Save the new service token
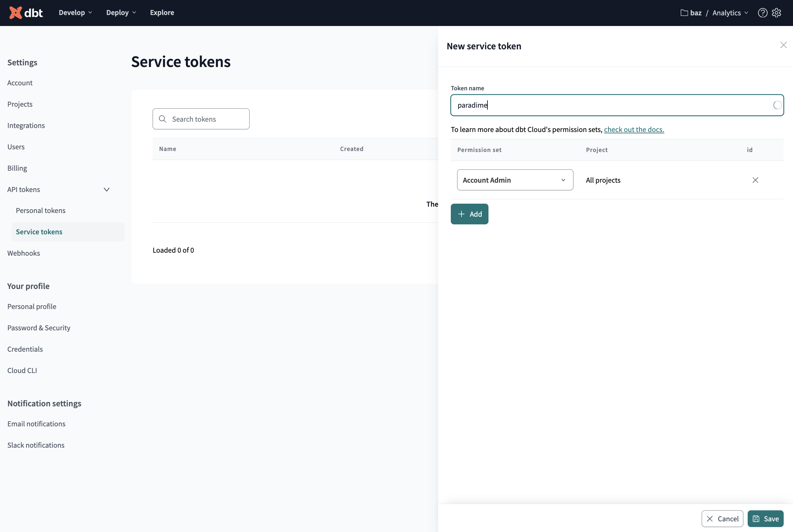 pyautogui.click(x=765, y=518)
